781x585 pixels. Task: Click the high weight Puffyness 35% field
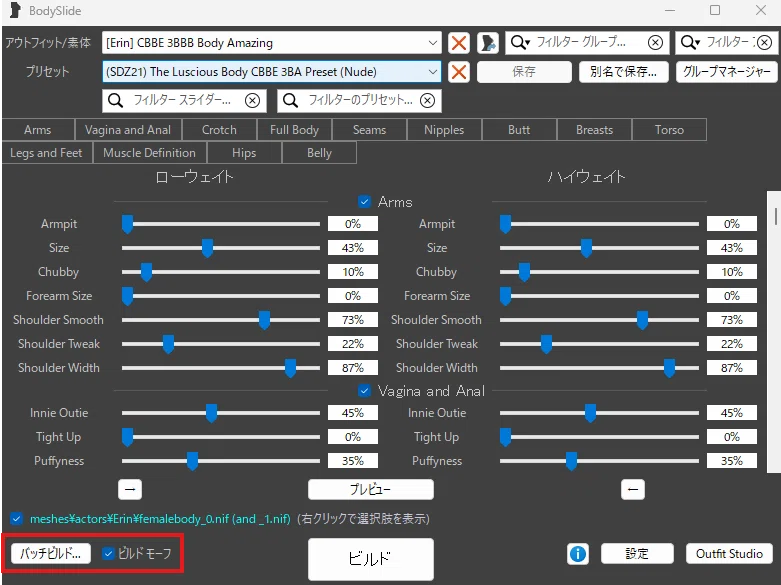pyautogui.click(x=732, y=461)
